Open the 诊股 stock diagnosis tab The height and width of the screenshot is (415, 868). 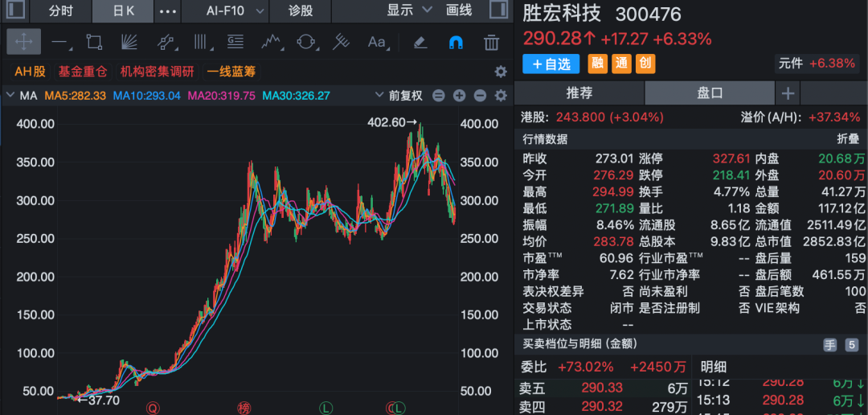coord(301,11)
